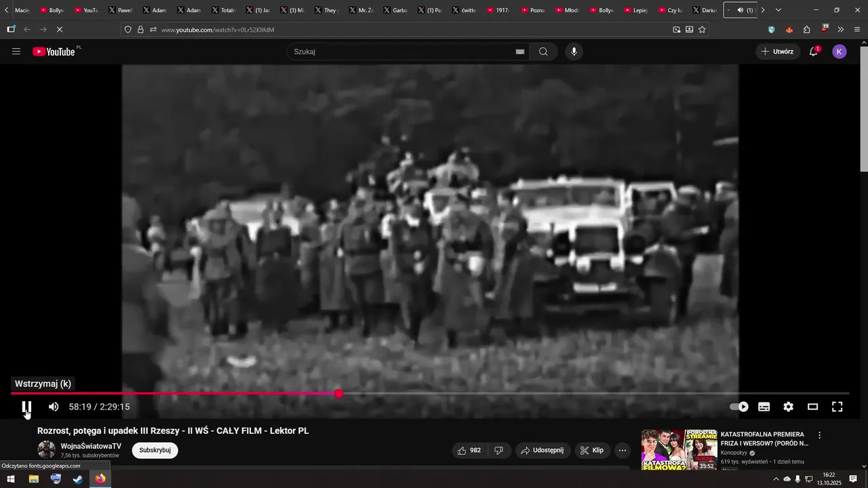Click the timestamp 58:19 / 2:29:15
Viewport: 868px width, 488px height.
point(99,407)
